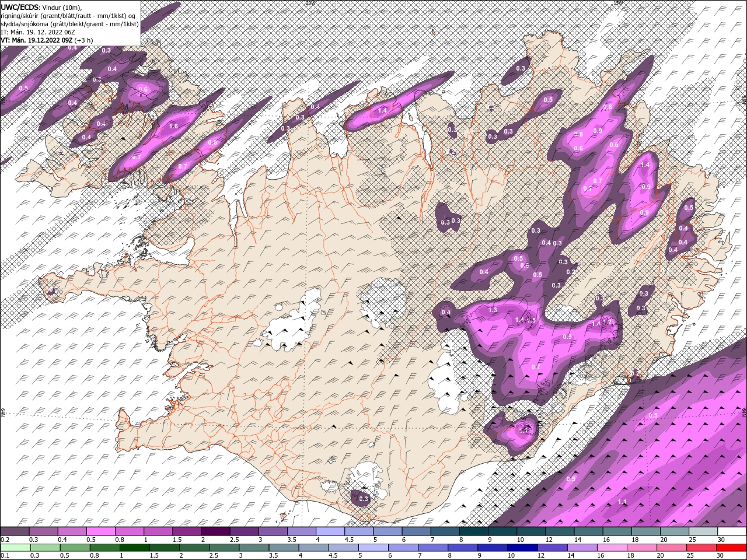This screenshot has height=560, width=747.
Task: Click the 1.3 snowfall value on the map
Action: pos(493,310)
